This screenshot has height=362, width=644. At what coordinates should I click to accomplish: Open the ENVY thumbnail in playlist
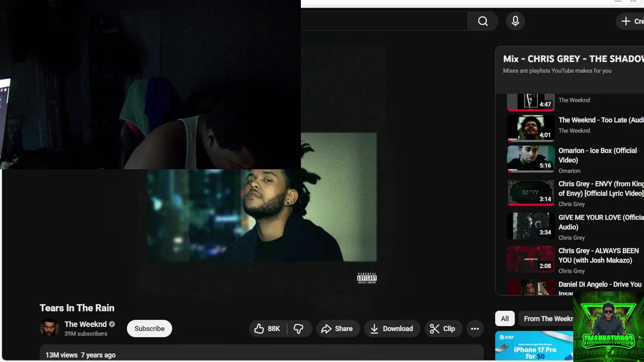click(x=530, y=192)
